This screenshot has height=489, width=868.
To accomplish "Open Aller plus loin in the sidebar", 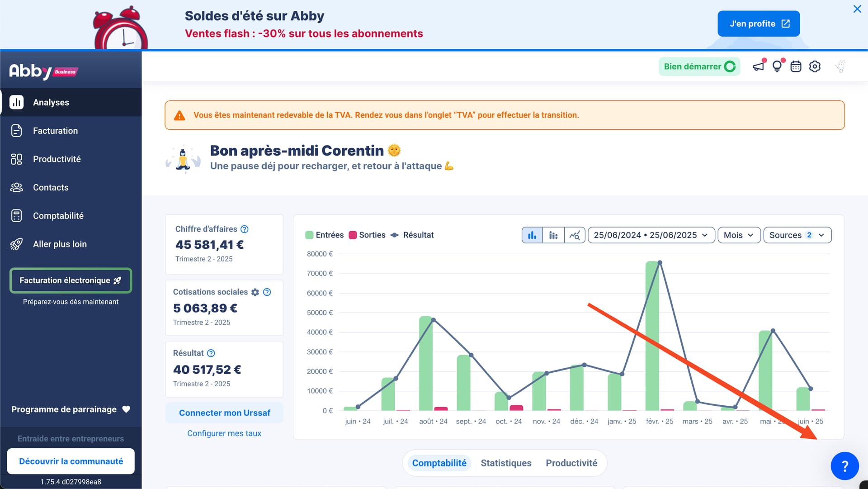I will tap(71, 244).
